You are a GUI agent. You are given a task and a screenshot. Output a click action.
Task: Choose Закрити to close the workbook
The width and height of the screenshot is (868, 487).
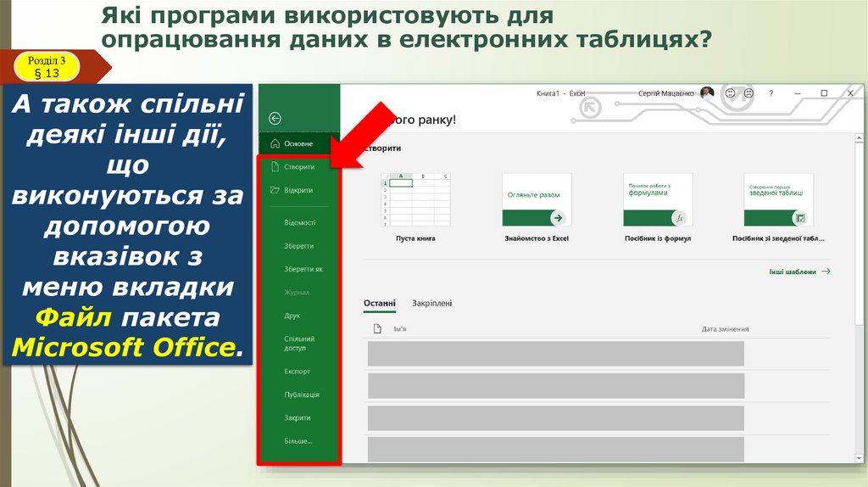298,417
